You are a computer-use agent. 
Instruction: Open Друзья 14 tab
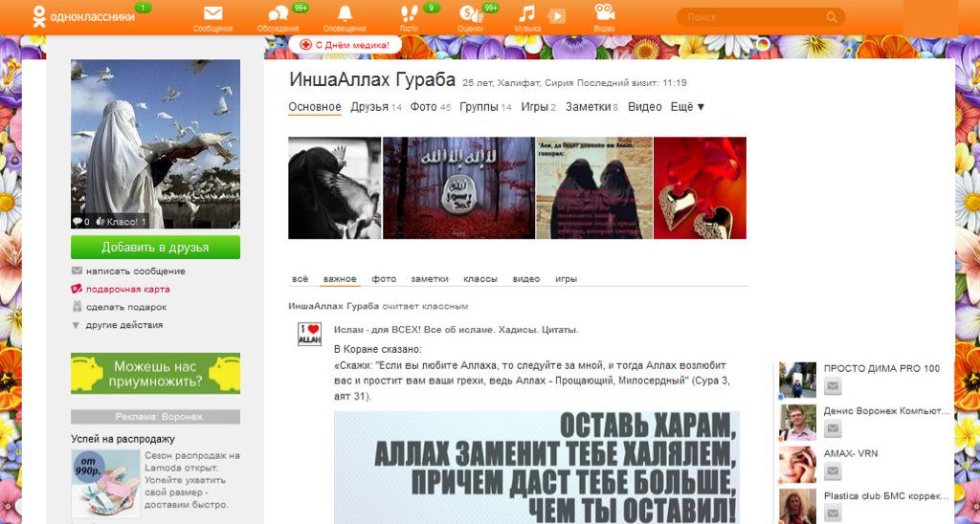click(x=375, y=107)
